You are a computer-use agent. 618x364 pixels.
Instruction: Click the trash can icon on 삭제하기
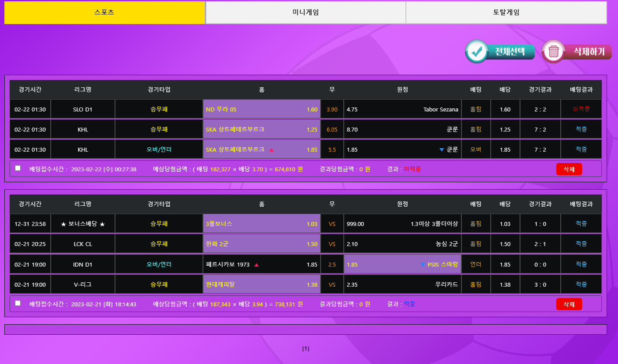pos(554,52)
